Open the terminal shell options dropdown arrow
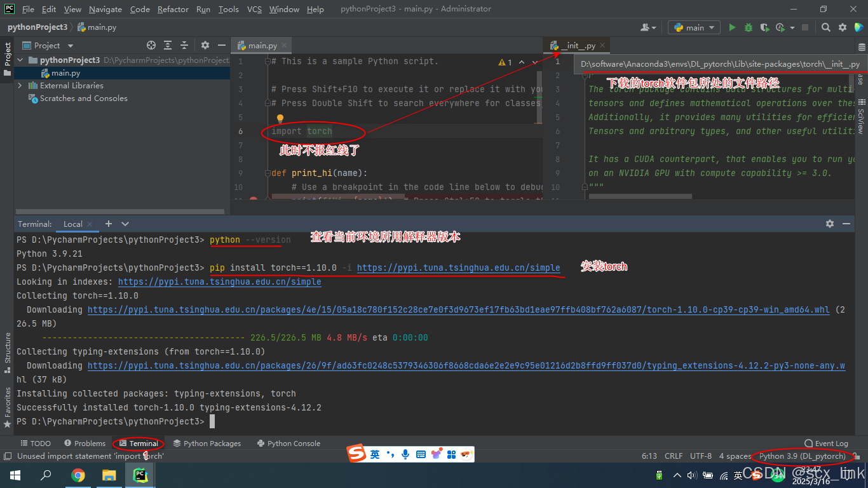 click(125, 224)
